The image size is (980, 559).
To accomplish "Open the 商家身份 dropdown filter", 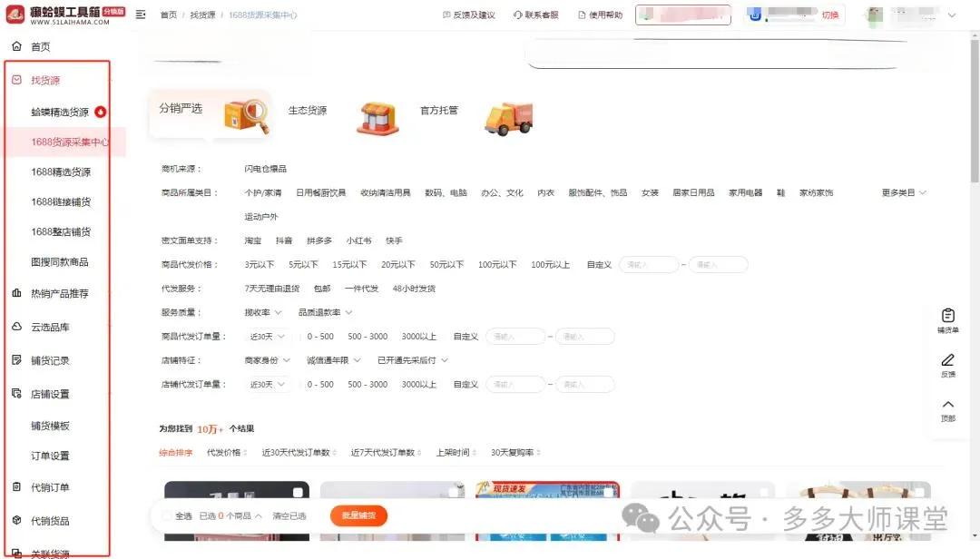I will (x=266, y=360).
